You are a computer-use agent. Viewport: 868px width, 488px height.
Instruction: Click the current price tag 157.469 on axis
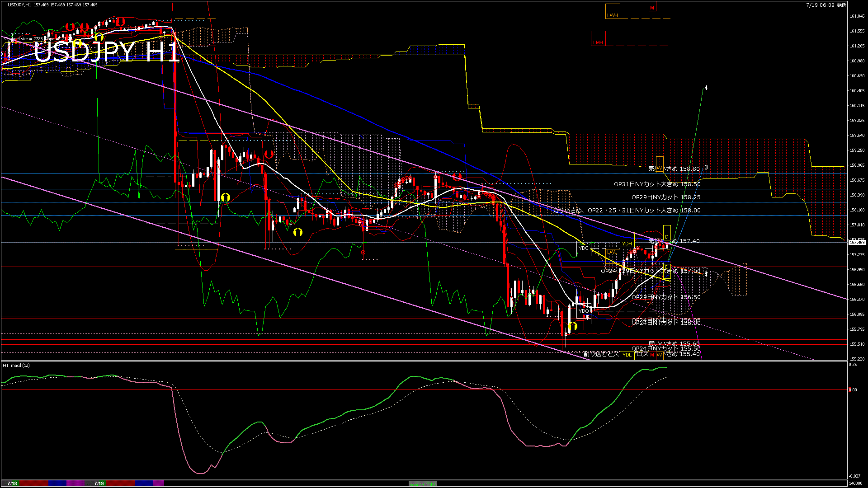pyautogui.click(x=857, y=243)
